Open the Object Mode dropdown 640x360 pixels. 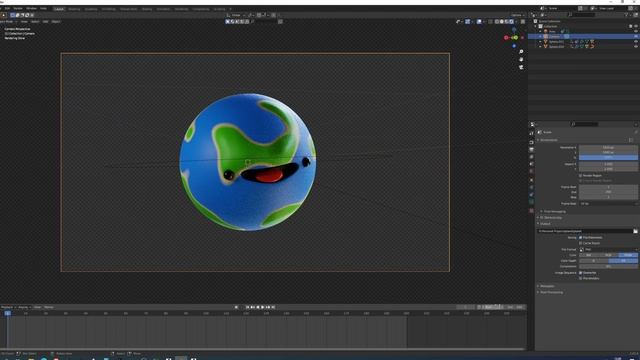point(7,21)
